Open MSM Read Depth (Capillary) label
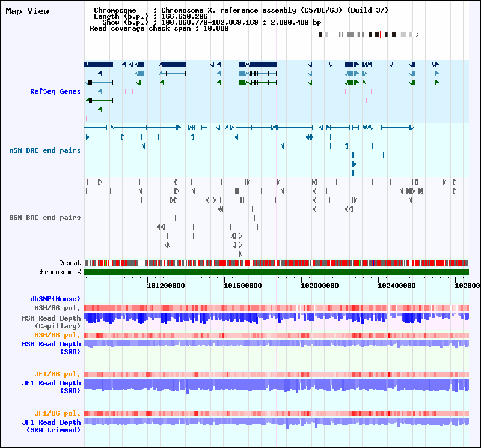The height and width of the screenshot is (448, 481). tap(51, 322)
